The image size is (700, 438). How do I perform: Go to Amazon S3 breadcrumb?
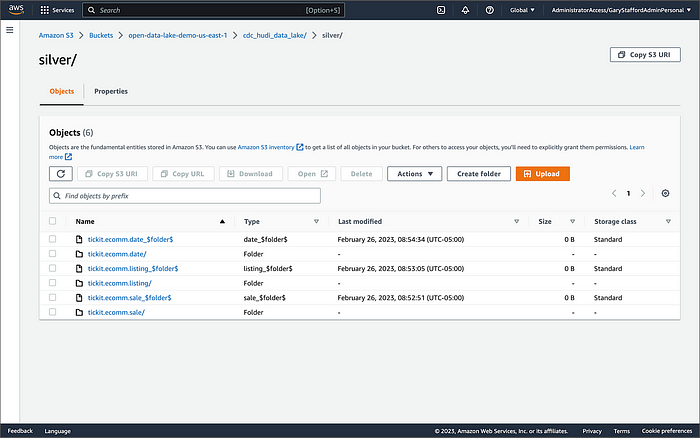(x=56, y=35)
